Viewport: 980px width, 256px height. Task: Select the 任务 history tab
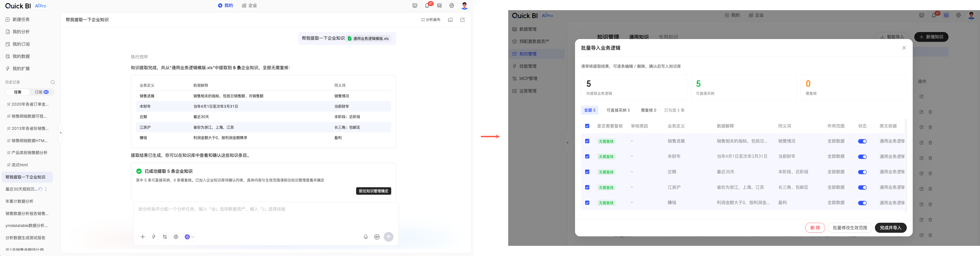[x=18, y=92]
